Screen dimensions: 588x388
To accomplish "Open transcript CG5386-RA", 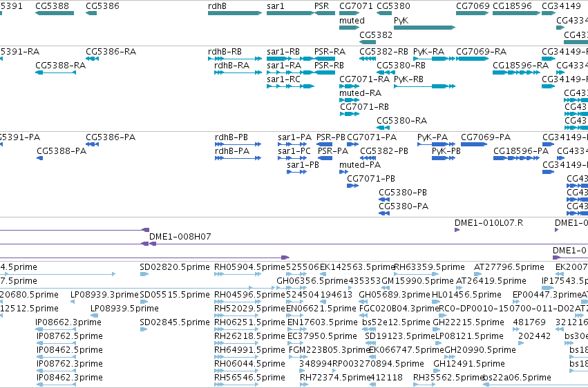I will 93,59.
